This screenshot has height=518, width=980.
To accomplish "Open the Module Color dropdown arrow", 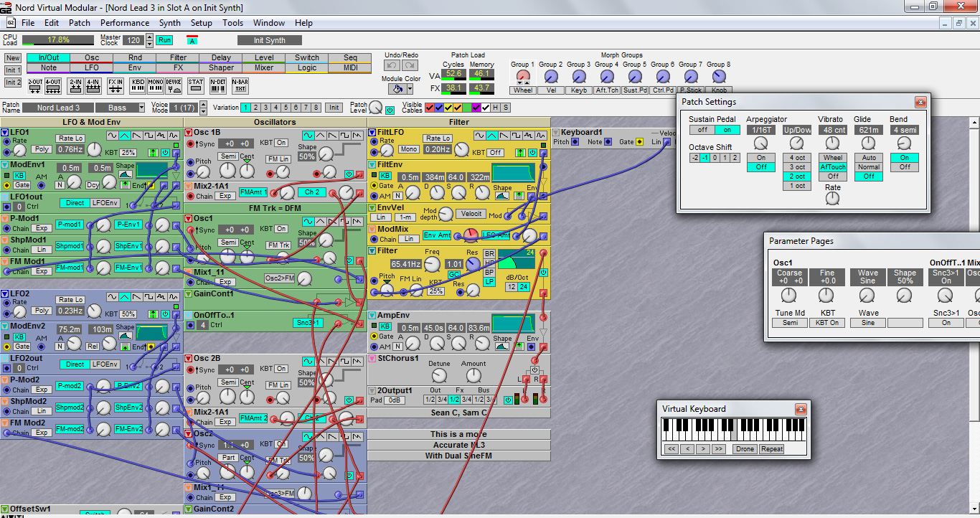I will point(410,89).
